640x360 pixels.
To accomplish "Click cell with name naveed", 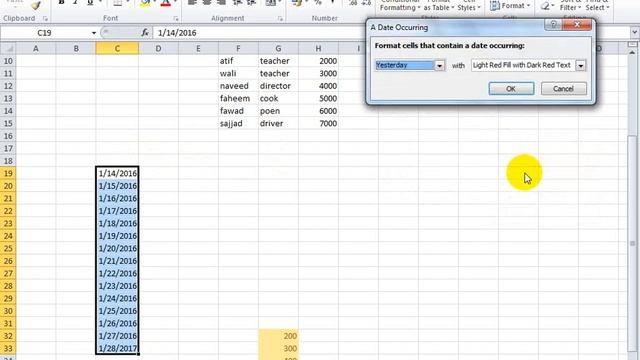I will (238, 86).
